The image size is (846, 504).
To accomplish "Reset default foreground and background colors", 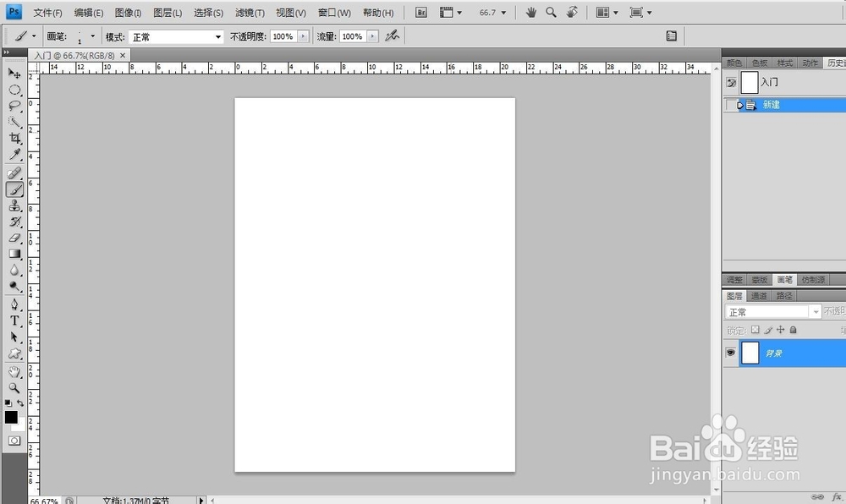I will click(x=8, y=403).
